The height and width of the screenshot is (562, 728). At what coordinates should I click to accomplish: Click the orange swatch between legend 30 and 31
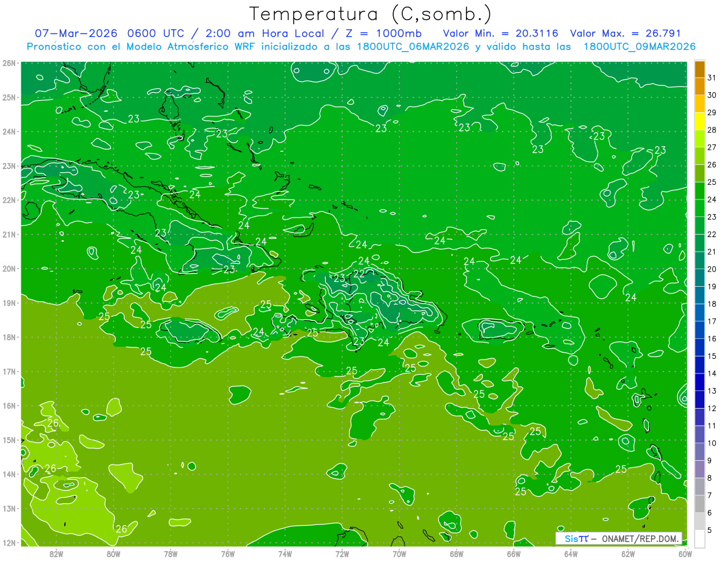(699, 86)
